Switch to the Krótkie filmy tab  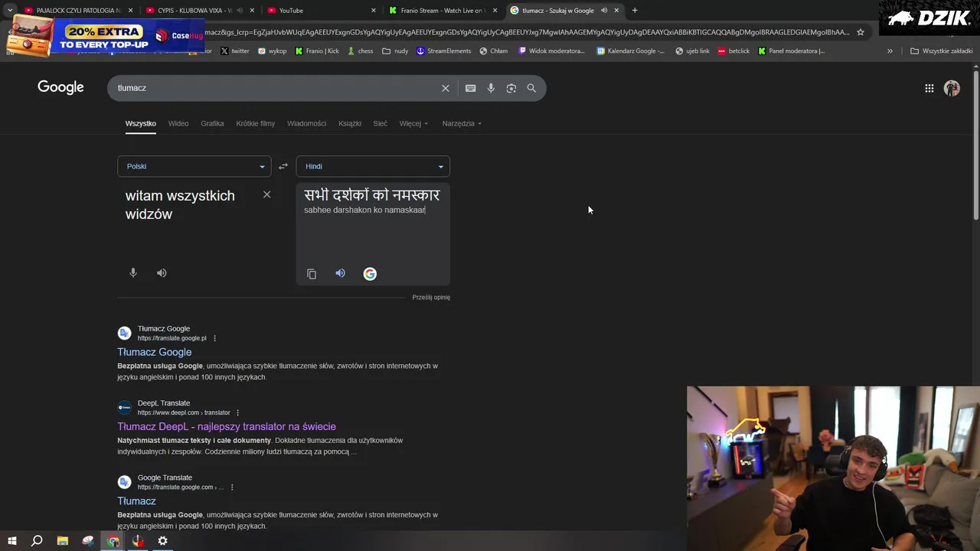coord(256,123)
